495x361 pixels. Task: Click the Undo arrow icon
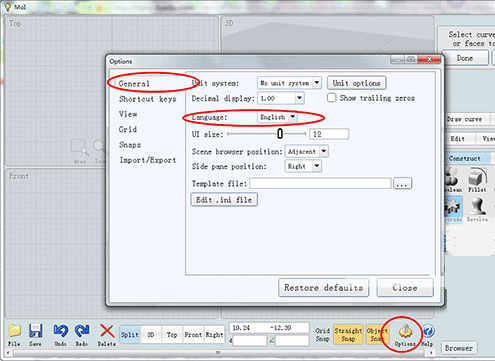(x=61, y=331)
